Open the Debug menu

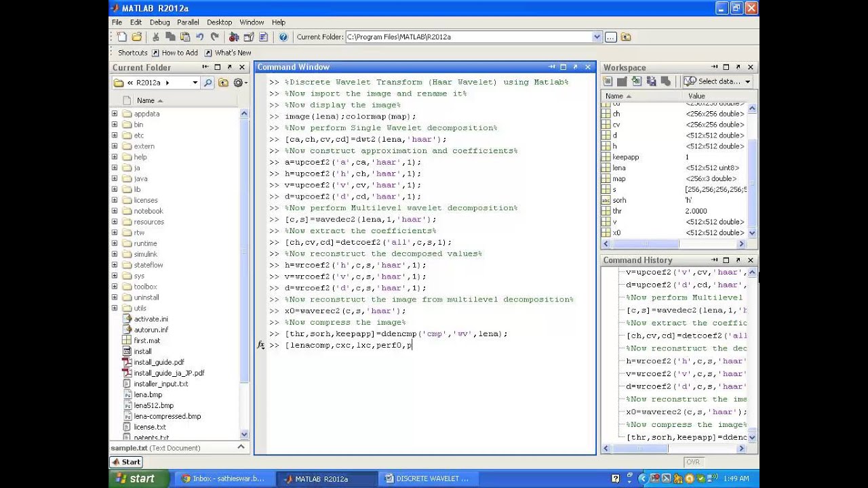point(160,22)
